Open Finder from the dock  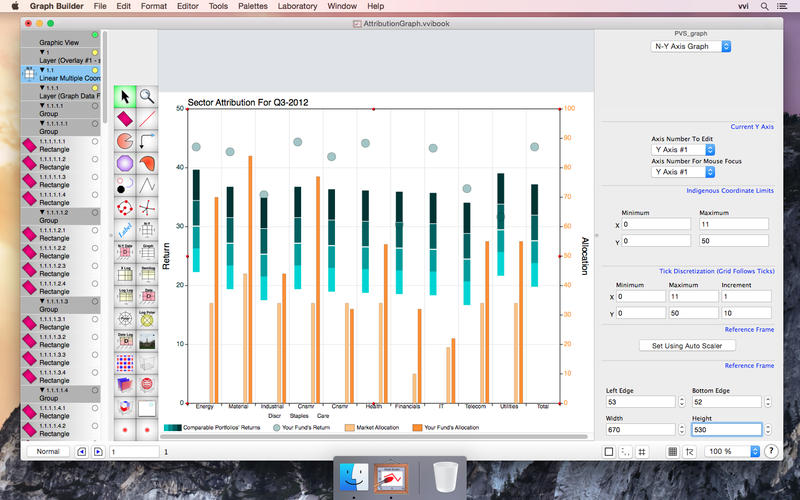[x=355, y=477]
